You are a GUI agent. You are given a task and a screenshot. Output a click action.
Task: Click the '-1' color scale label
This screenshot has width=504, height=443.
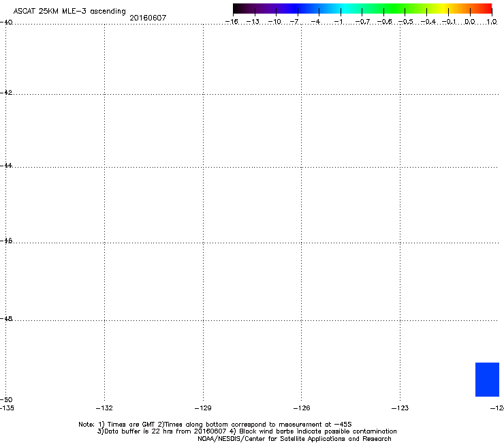coord(338,22)
